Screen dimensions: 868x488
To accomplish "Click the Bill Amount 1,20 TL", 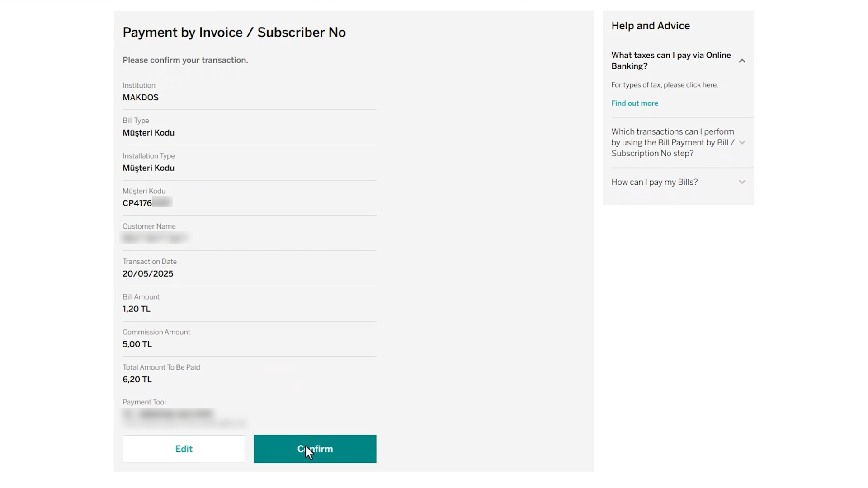I will pyautogui.click(x=136, y=309).
